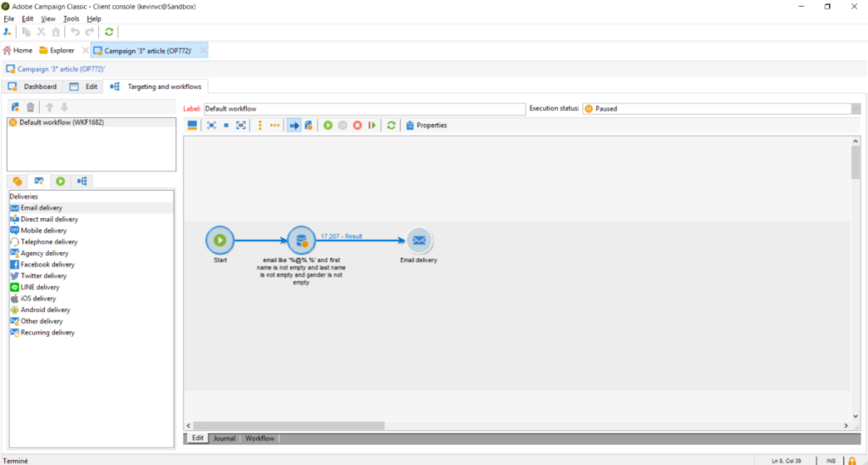Click the new workflow icon above workflow list
The width and height of the screenshot is (868, 465).
tap(15, 107)
